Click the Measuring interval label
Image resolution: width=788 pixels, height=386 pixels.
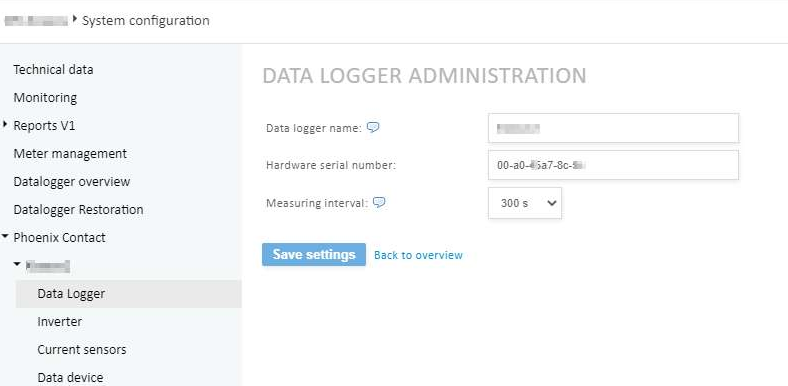tap(317, 203)
